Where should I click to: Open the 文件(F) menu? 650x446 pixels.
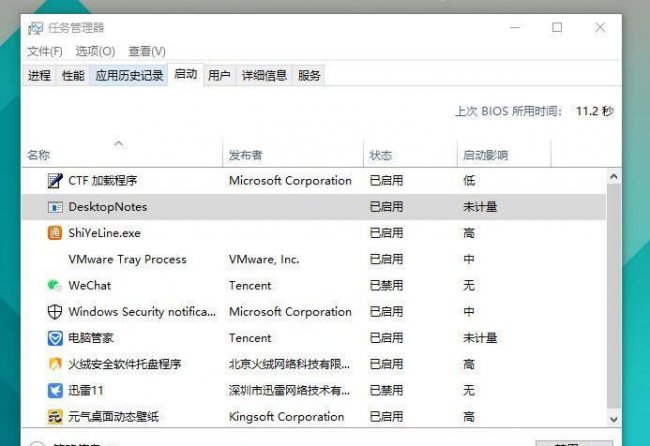pos(45,51)
